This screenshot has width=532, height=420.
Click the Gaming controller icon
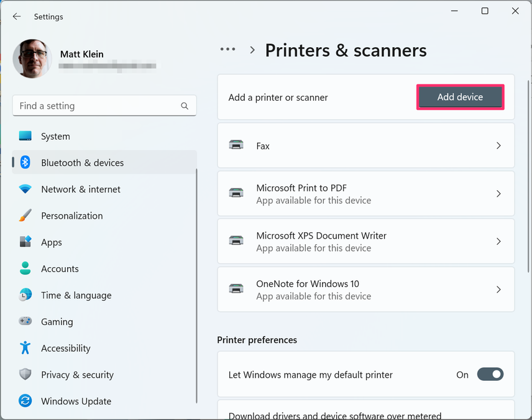tap(25, 321)
